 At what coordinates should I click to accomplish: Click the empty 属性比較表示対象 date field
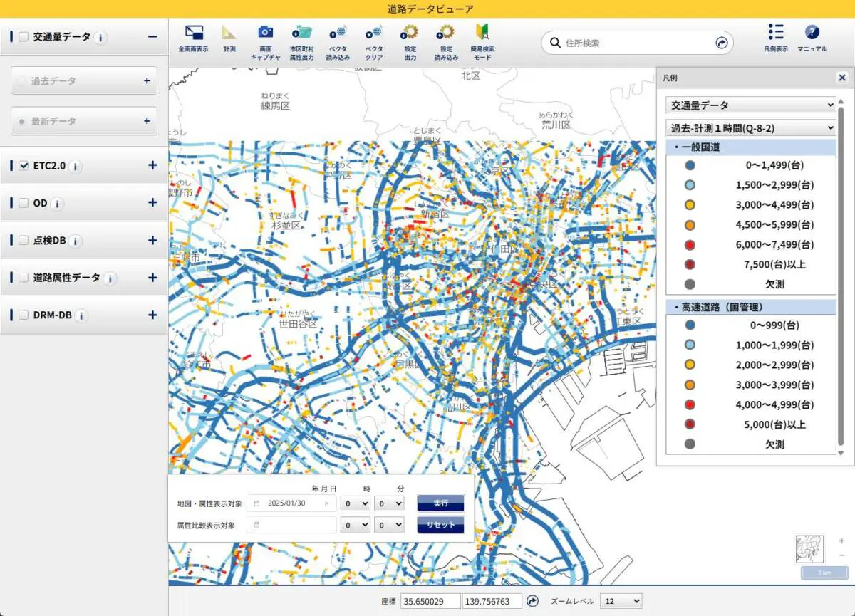click(x=291, y=525)
